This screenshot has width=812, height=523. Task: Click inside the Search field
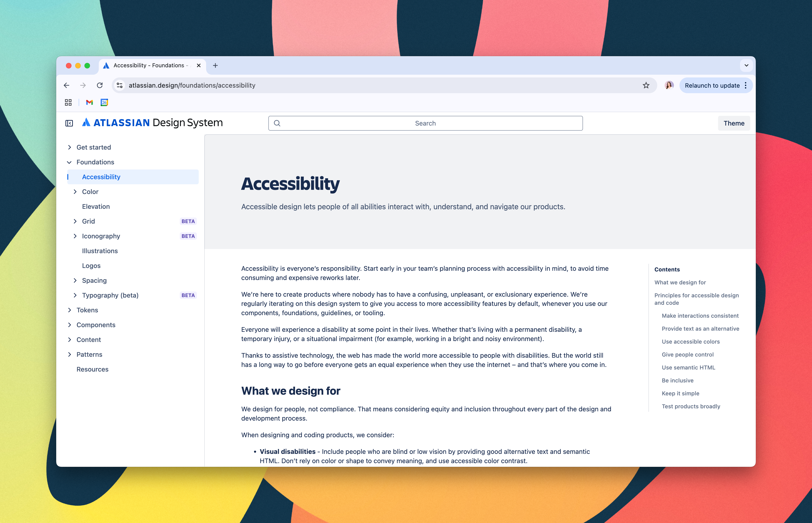[425, 123]
